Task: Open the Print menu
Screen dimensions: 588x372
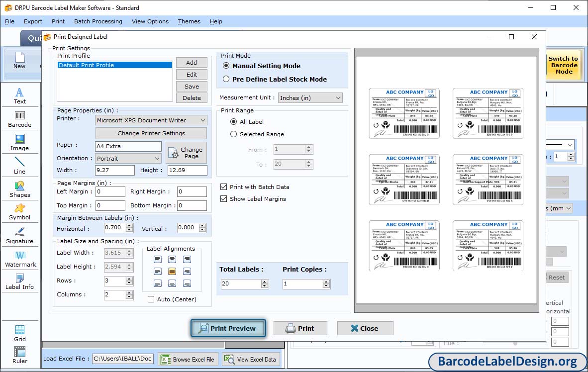Action: point(58,21)
